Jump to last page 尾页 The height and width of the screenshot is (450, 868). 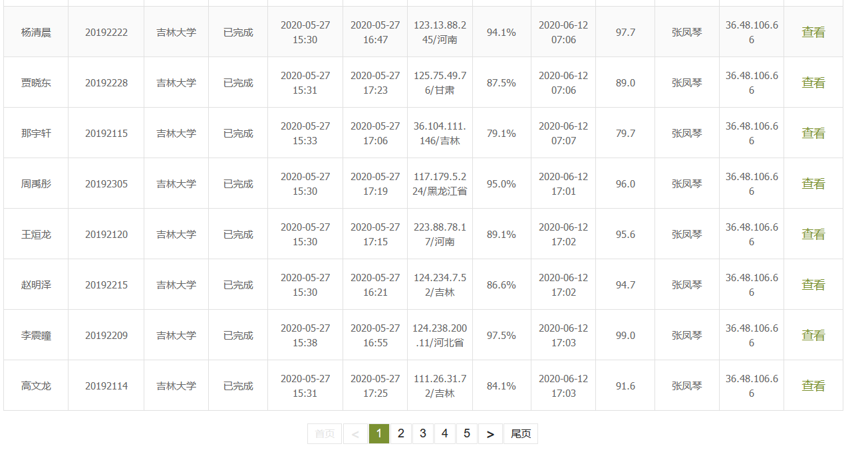(520, 434)
